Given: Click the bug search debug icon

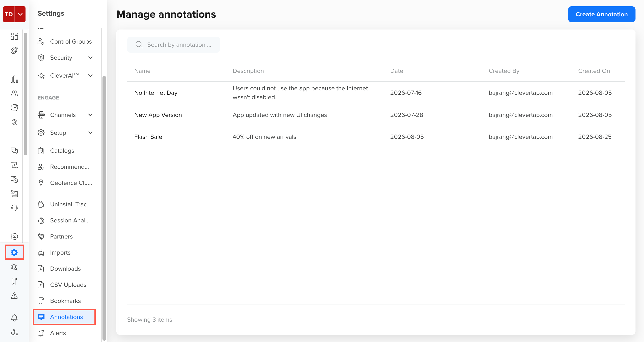Looking at the screenshot, I should pyautogui.click(x=14, y=267).
